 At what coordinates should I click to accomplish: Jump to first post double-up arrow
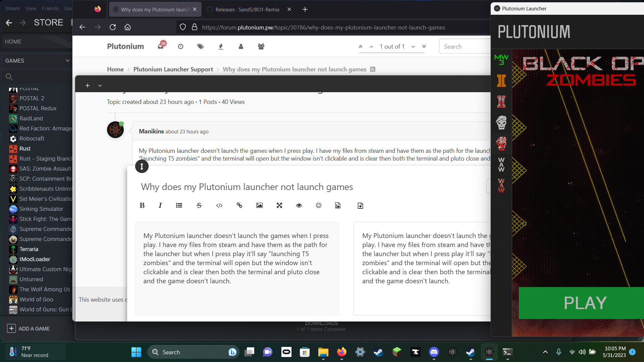click(x=361, y=47)
